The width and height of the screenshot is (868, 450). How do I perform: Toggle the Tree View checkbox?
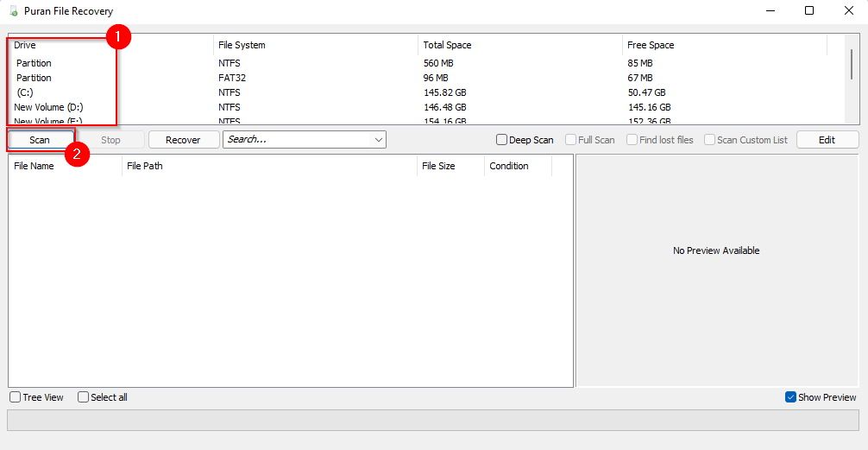click(x=16, y=397)
